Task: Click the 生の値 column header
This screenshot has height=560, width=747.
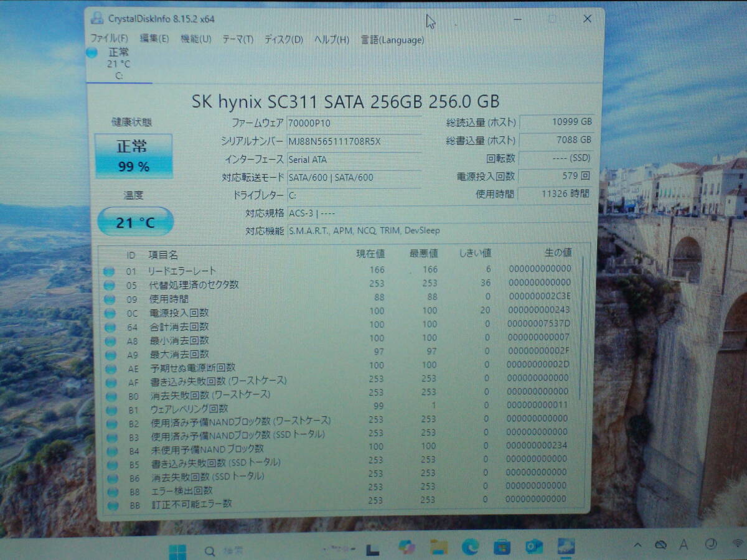Action: (x=557, y=253)
